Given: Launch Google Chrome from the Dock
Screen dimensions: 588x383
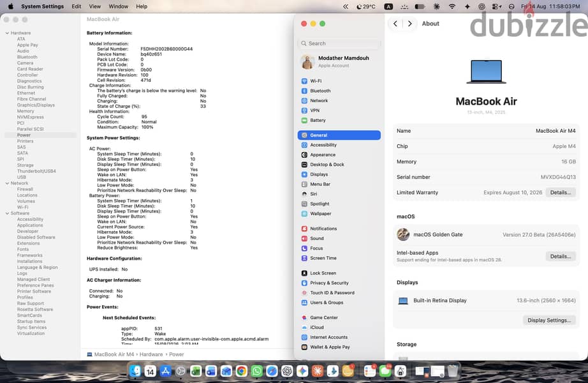Looking at the screenshot, I should click(242, 372).
